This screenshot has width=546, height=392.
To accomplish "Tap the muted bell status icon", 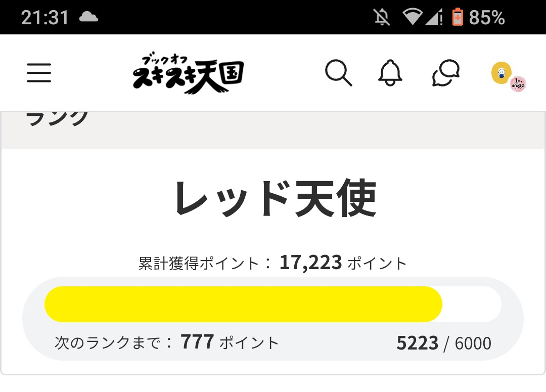I will pos(382,17).
